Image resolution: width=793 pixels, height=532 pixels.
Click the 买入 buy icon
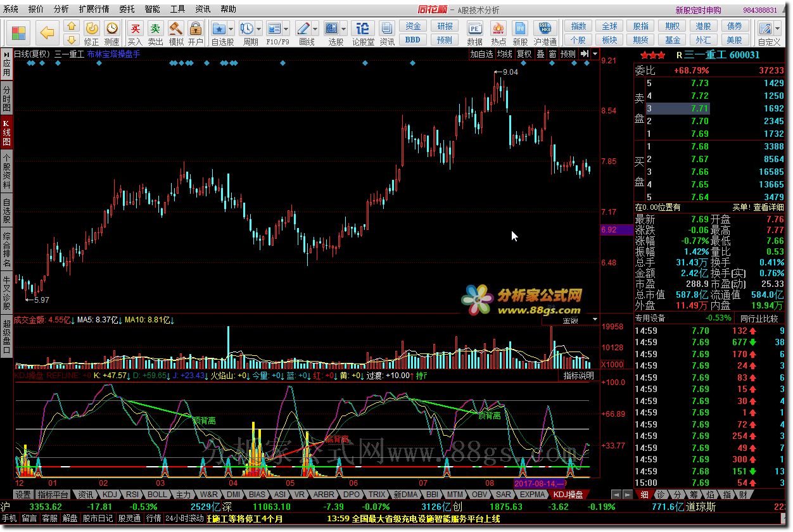click(135, 33)
